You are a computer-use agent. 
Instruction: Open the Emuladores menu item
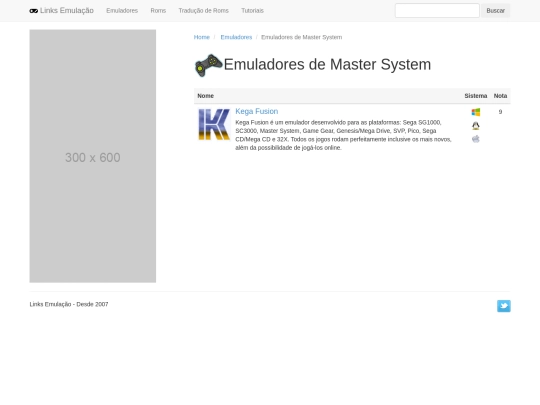[122, 11]
